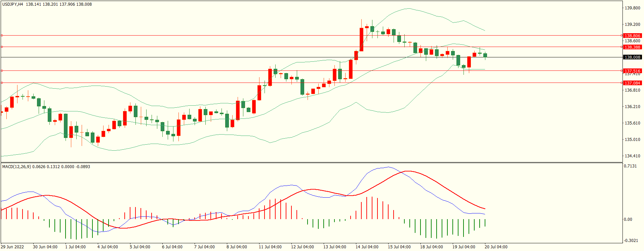Image resolution: width=644 pixels, height=251 pixels.
Task: Click the 0.7131 MACD scale value
Action: point(630,166)
